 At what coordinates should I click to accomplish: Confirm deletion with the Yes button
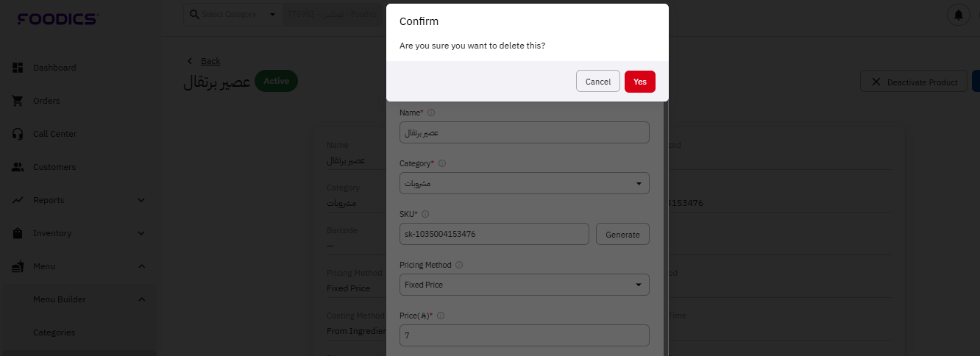click(639, 82)
